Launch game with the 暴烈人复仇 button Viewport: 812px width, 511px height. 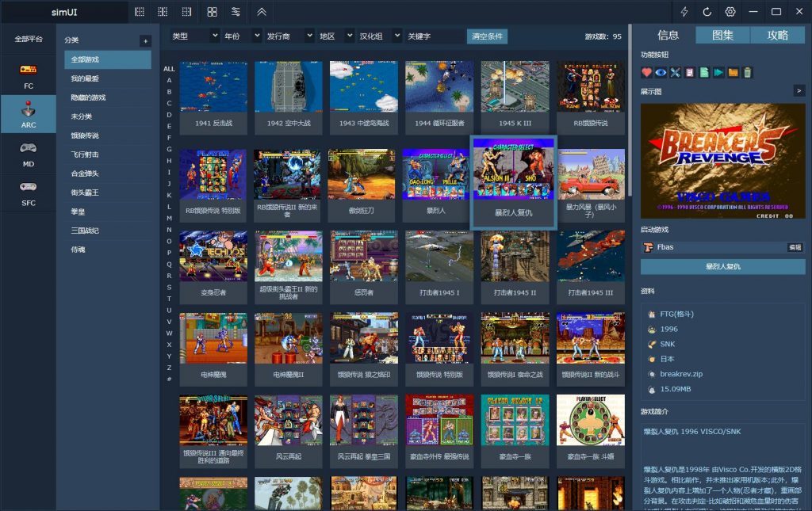pos(722,266)
